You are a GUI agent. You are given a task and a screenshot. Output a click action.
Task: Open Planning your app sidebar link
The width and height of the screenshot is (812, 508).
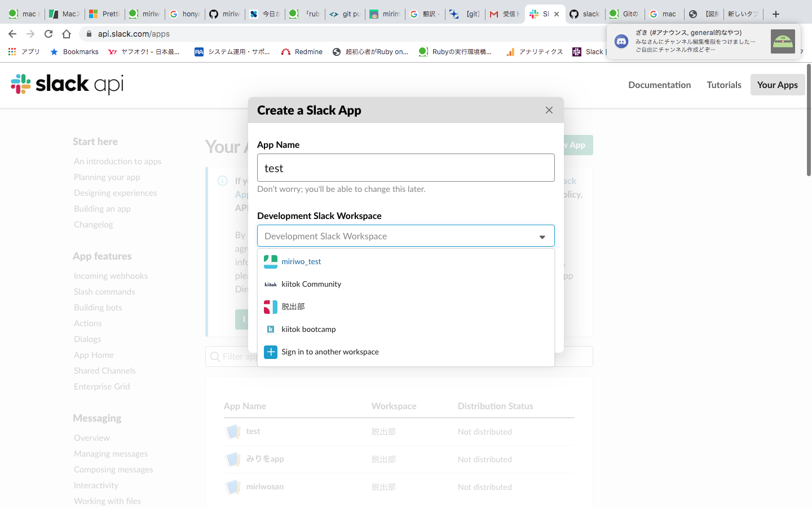pyautogui.click(x=107, y=177)
